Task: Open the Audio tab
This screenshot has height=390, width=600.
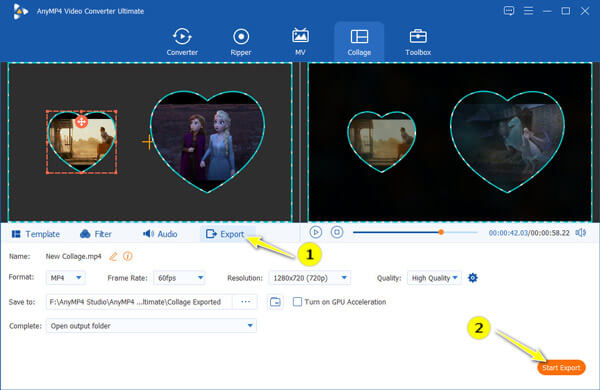Action: (160, 234)
